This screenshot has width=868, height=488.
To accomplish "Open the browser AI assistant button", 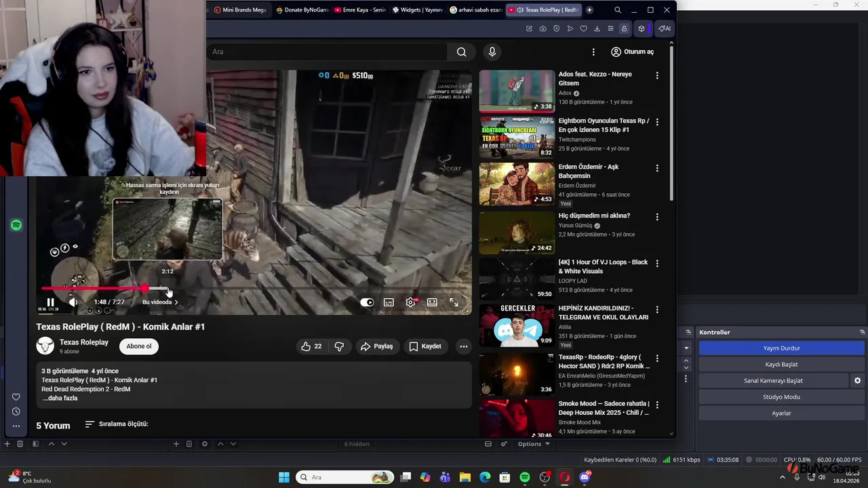I will [665, 28].
